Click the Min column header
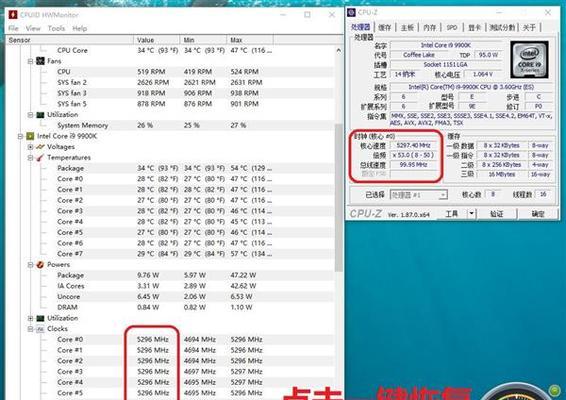566x400 pixels. pyautogui.click(x=203, y=40)
